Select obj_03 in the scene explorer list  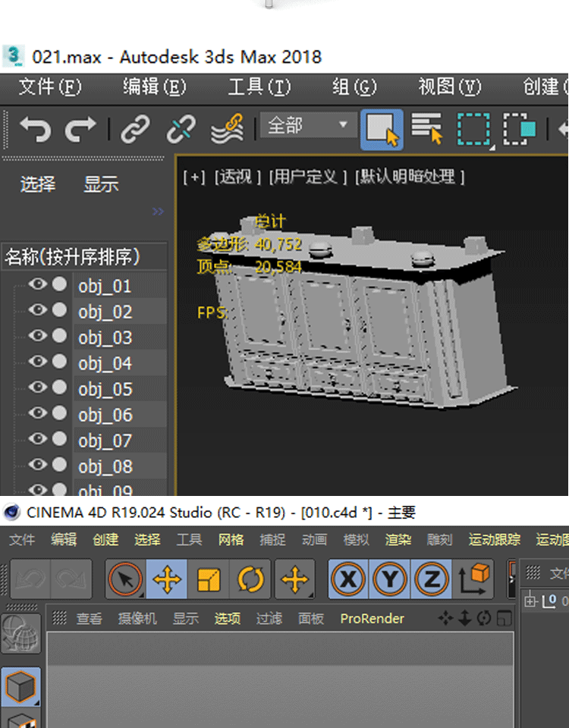105,337
